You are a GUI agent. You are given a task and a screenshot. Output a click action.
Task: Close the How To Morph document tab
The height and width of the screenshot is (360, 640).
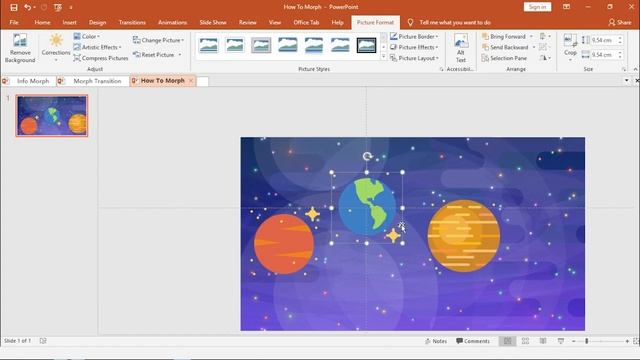[x=191, y=81]
